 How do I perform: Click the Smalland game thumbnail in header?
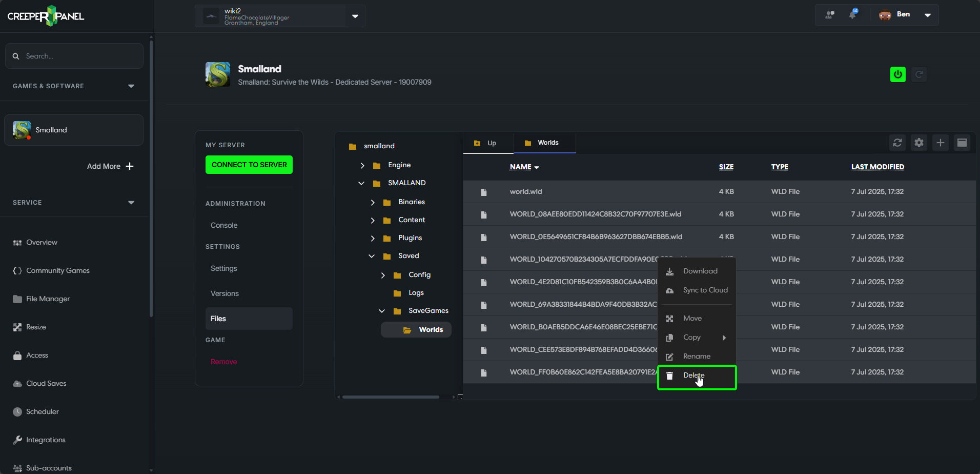coord(218,74)
